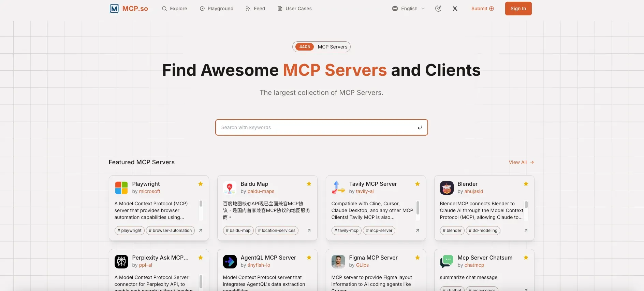Click the Sign In button

tap(518, 9)
